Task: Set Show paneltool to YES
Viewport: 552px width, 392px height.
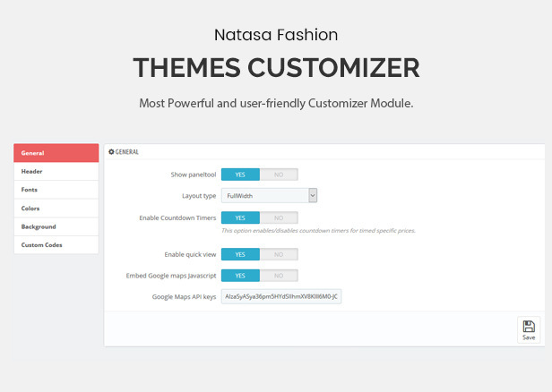Action: click(240, 175)
